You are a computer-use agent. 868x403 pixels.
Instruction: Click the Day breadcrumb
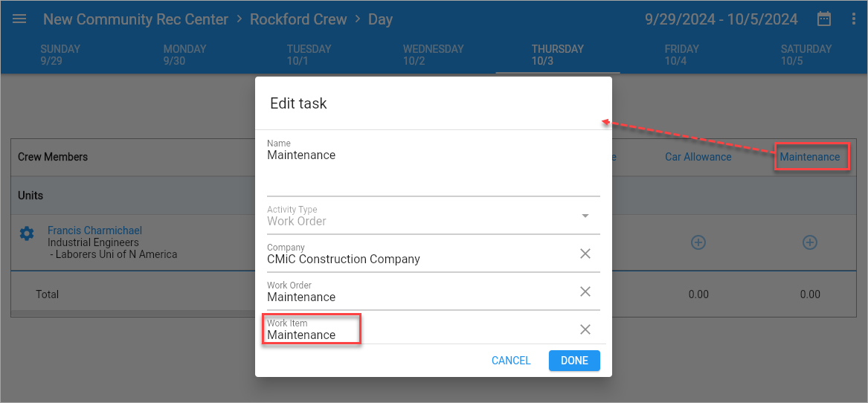click(380, 19)
